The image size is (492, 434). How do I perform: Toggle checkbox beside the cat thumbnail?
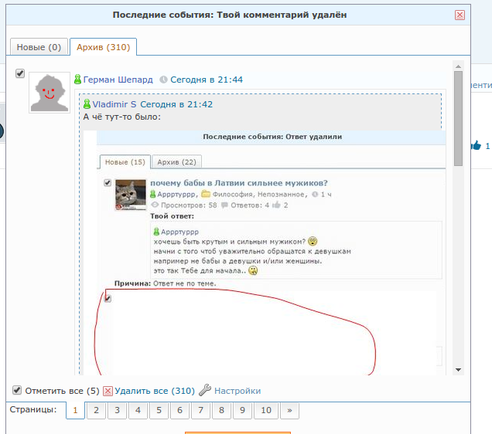[107, 183]
